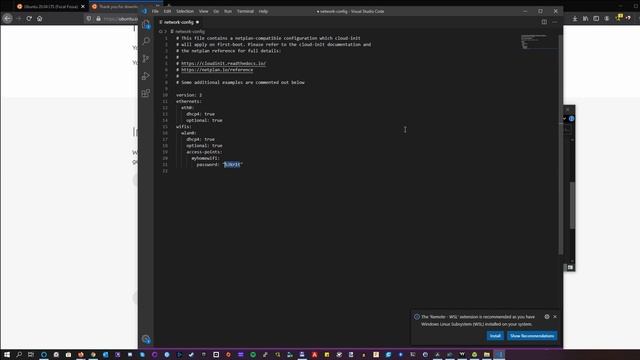Image resolution: width=640 pixels, height=360 pixels.
Task: Click the Firefox address bar
Action: pos(120,18)
